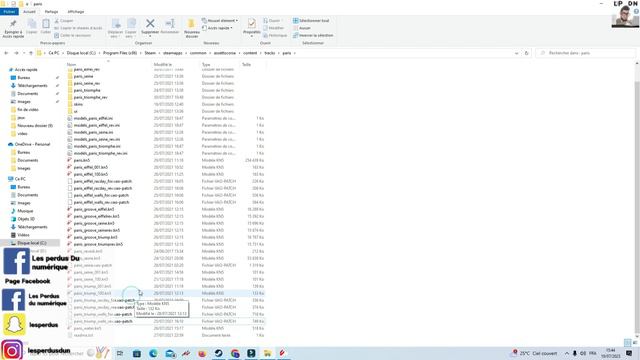Click Program Files (x86) breadcrumb
The width and height of the screenshot is (640, 360).
pyautogui.click(x=120, y=53)
